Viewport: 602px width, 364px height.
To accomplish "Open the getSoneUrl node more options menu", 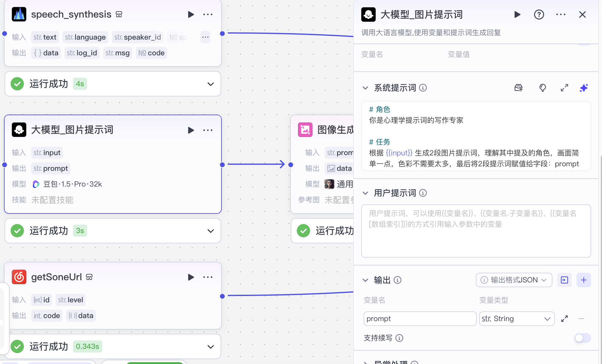I will [x=208, y=277].
